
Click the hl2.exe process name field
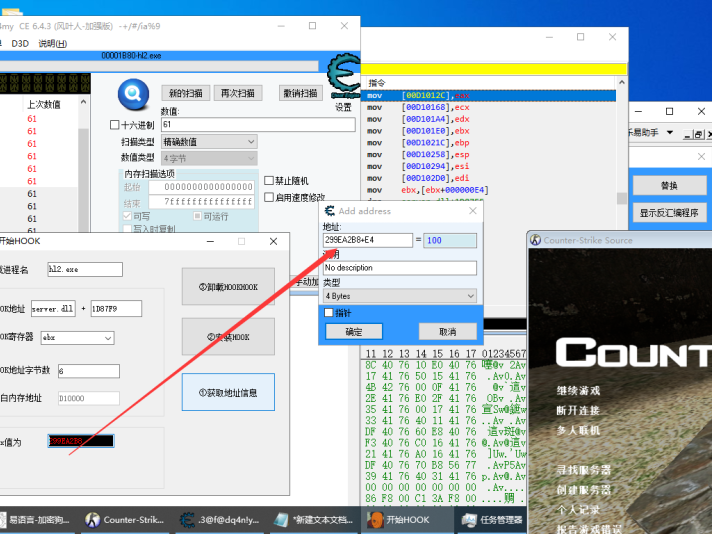85,269
